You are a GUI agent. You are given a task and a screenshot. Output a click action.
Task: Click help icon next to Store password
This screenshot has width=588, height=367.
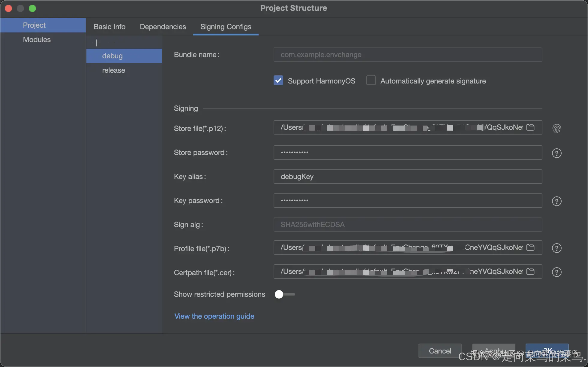556,153
